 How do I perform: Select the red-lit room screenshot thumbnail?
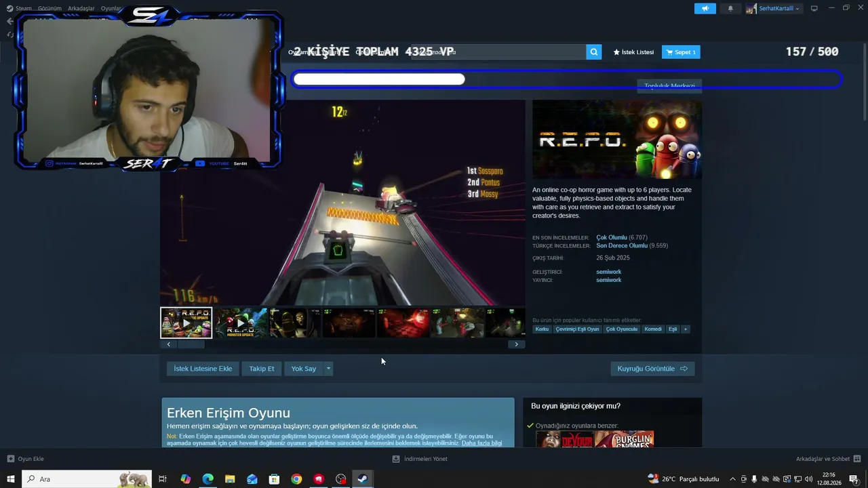tap(403, 323)
